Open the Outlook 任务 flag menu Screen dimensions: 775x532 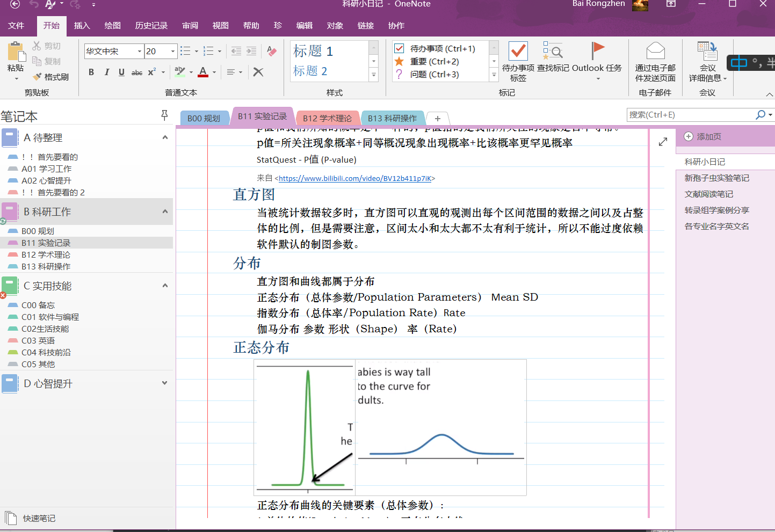pyautogui.click(x=597, y=62)
